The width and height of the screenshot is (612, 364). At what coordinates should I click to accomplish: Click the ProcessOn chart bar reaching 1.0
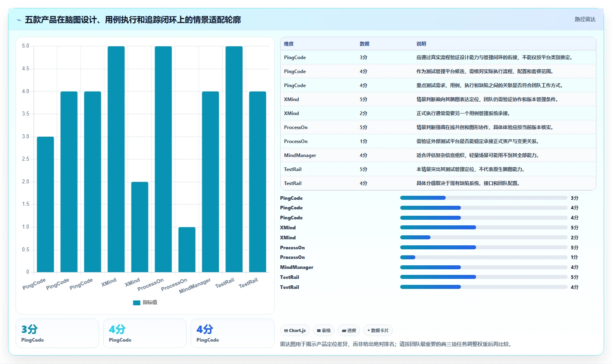coord(187,250)
